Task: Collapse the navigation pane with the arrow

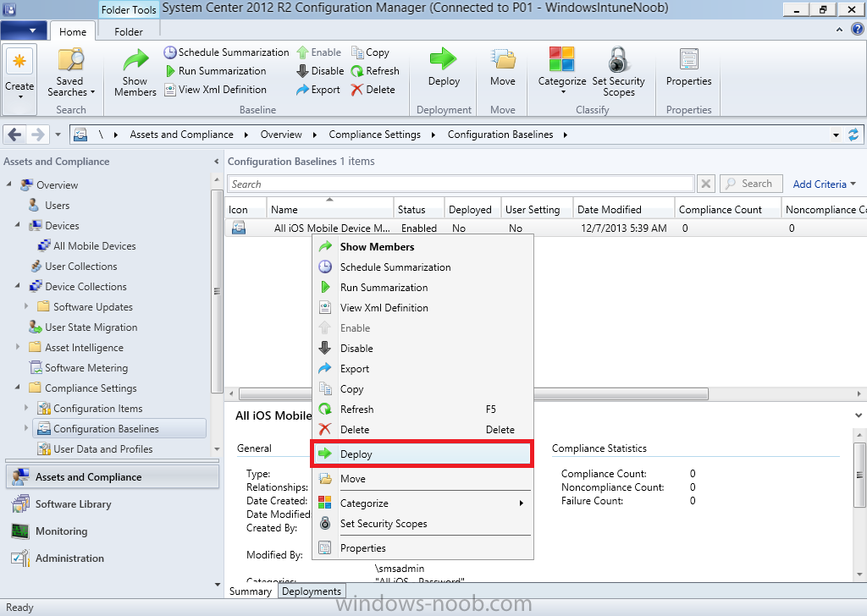Action: click(x=216, y=162)
